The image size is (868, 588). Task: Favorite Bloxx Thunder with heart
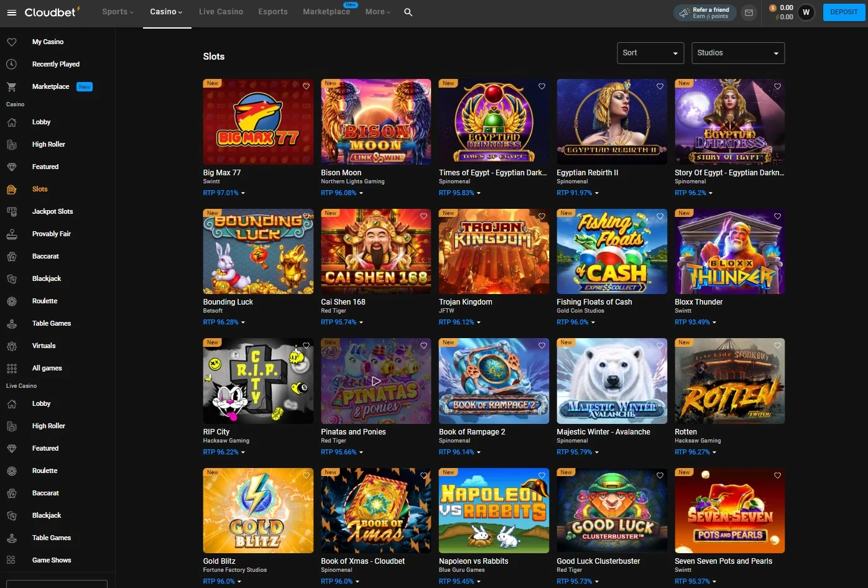pyautogui.click(x=777, y=216)
